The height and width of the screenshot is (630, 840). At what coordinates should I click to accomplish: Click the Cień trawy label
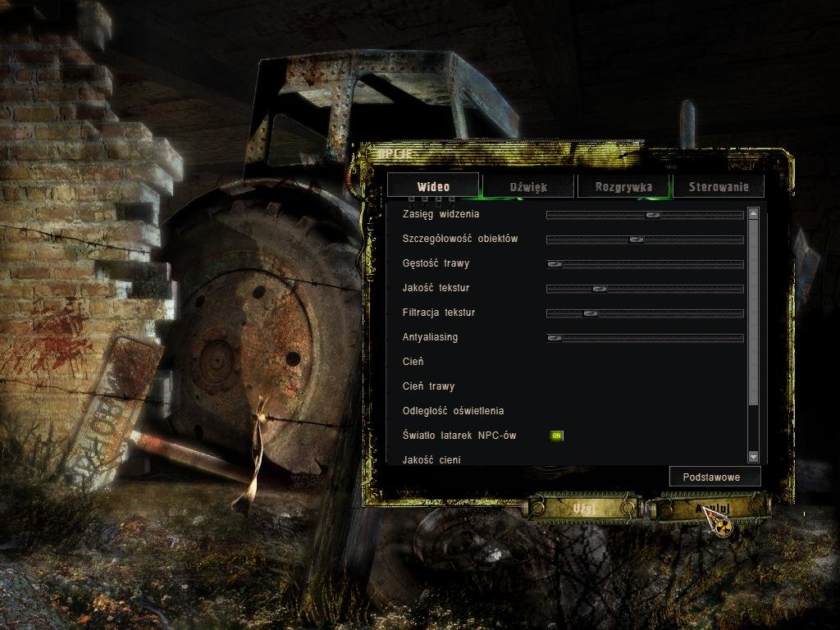coord(428,386)
